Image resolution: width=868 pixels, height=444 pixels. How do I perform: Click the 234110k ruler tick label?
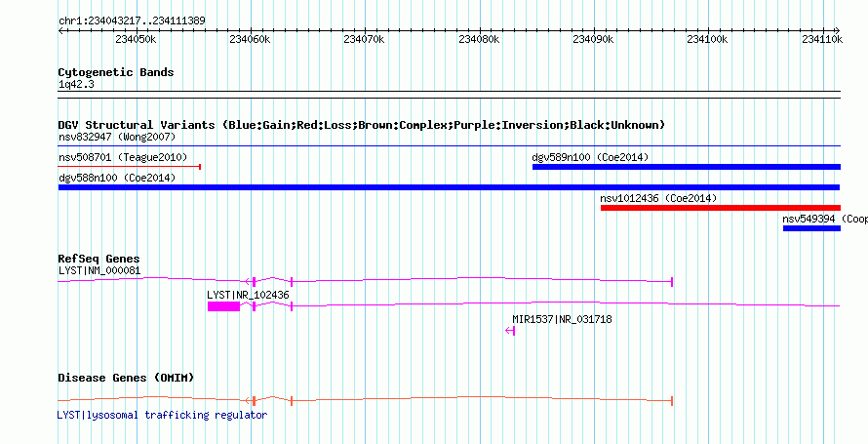tap(822, 39)
